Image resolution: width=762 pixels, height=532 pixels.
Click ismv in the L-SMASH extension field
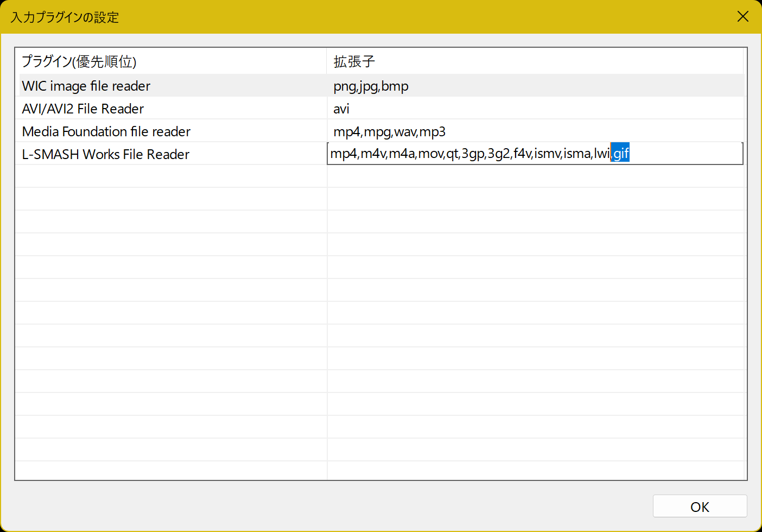pos(547,154)
